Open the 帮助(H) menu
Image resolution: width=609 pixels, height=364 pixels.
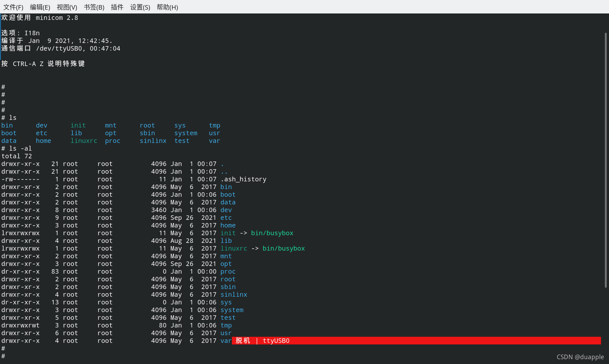pos(167,7)
